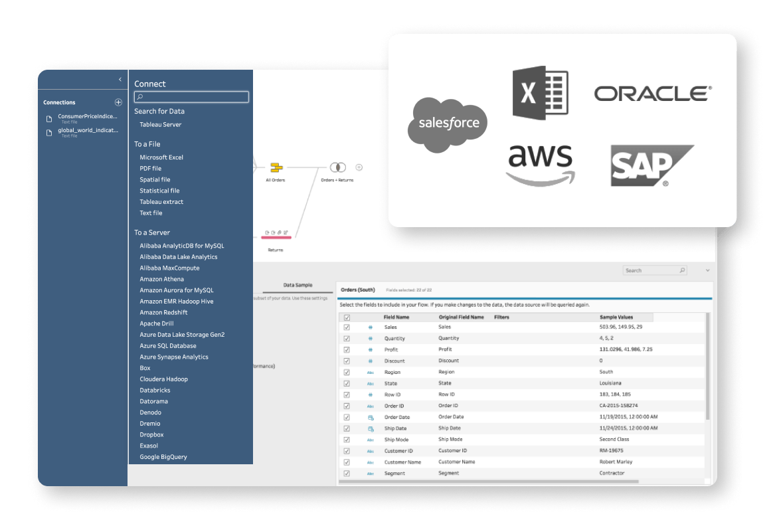
Task: Collapse the Connections pane with the chevron
Action: [x=120, y=79]
